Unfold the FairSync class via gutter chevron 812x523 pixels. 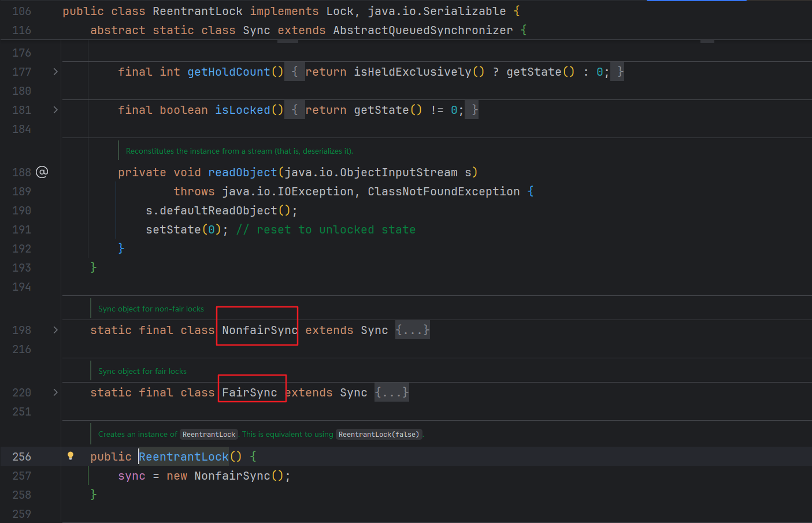point(55,392)
